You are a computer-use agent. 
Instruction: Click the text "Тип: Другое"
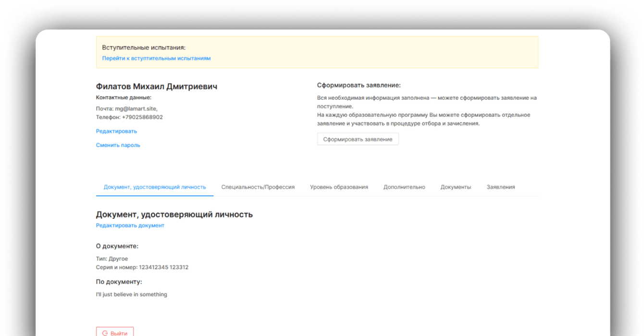112,259
